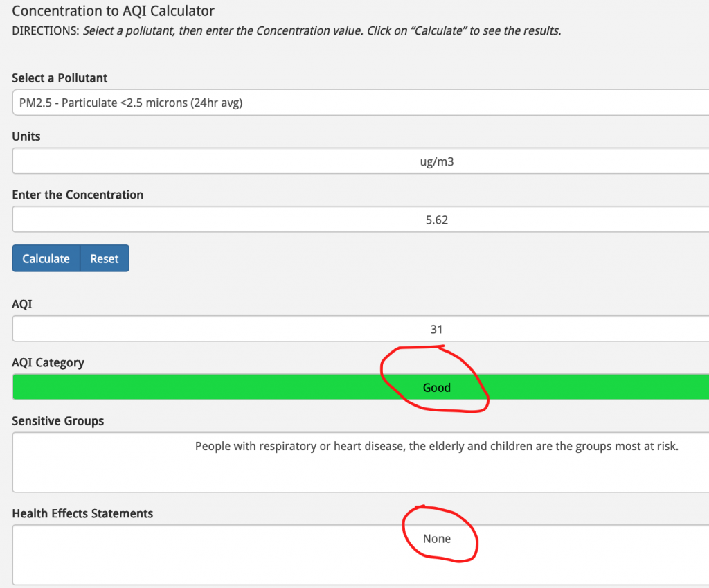This screenshot has width=709, height=588.
Task: Click the AQI result field showing 31
Action: [x=360, y=329]
